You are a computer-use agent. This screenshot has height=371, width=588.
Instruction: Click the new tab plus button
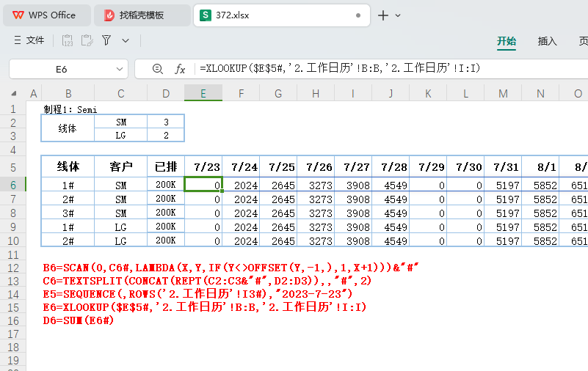pyautogui.click(x=383, y=15)
